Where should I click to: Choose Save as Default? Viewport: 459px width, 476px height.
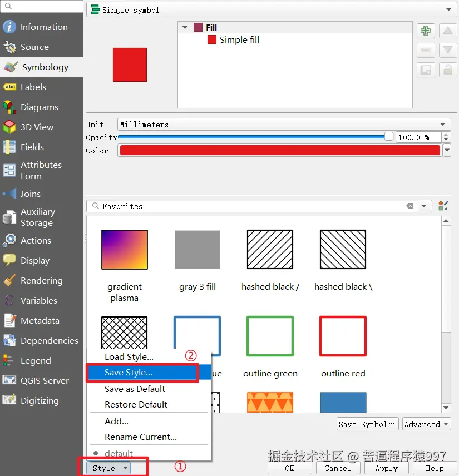(149, 389)
